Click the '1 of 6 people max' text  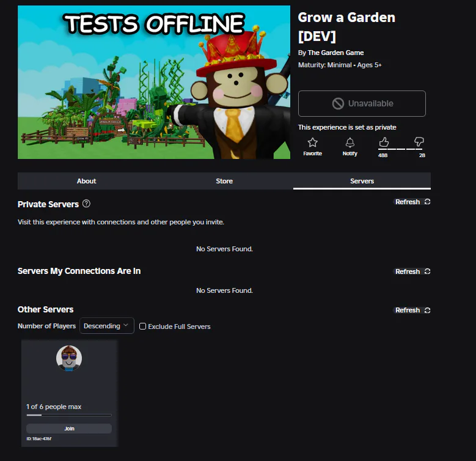coord(54,407)
